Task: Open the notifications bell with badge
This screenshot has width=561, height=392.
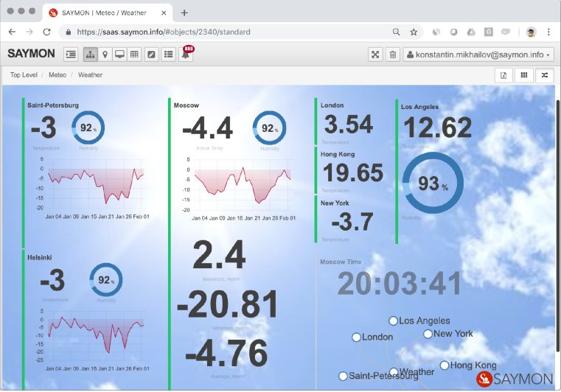Action: (186, 54)
